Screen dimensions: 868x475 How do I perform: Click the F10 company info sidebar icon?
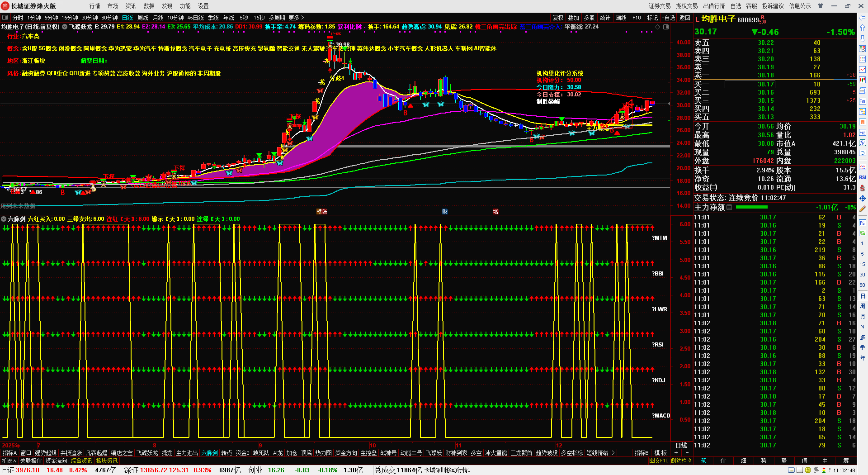pyautogui.click(x=863, y=101)
